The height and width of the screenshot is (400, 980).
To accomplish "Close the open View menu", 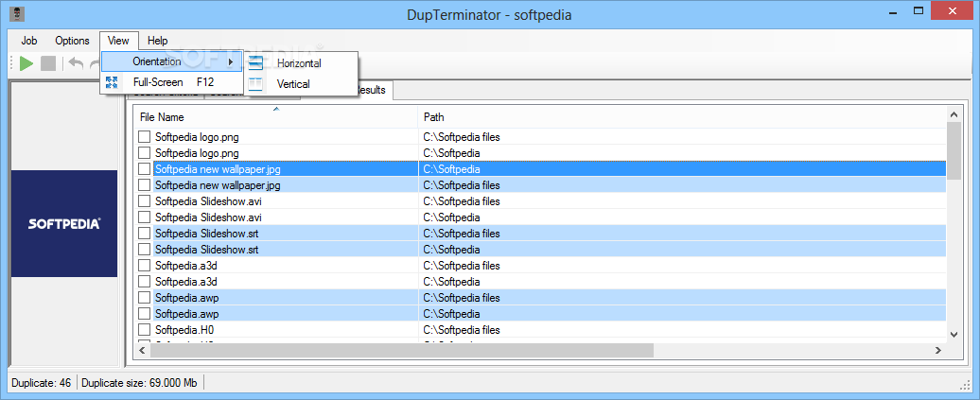I will click(x=118, y=41).
